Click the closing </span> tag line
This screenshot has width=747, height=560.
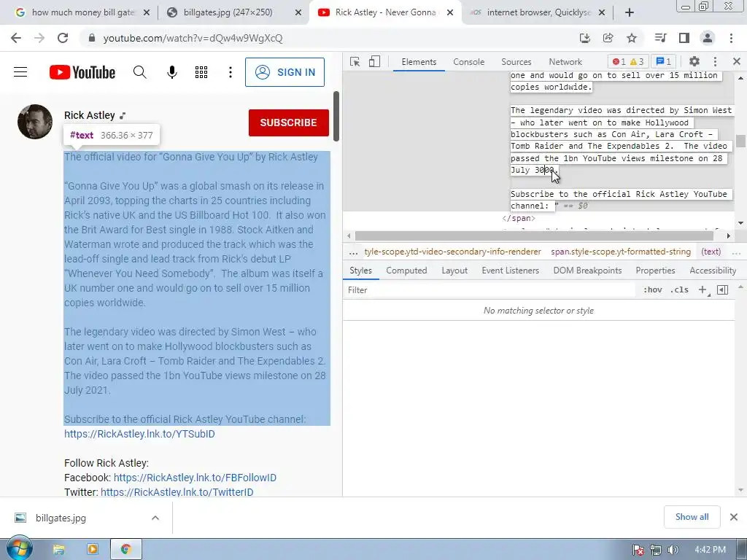coord(519,218)
